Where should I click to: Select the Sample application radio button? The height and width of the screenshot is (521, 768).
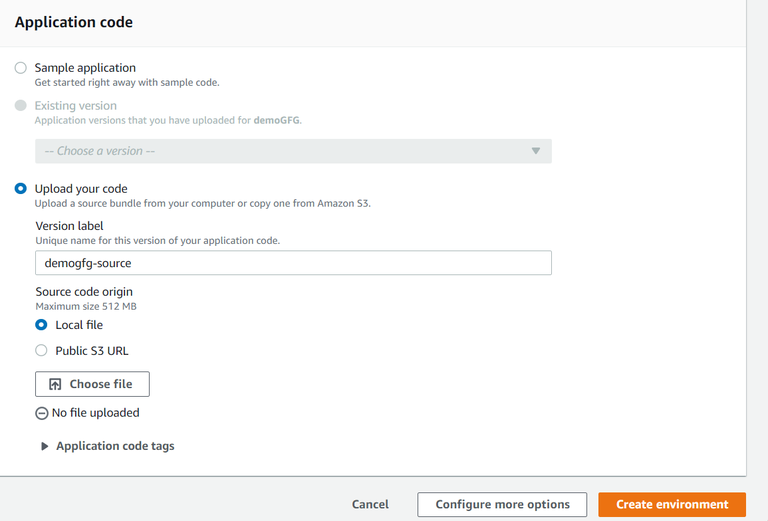(21, 68)
